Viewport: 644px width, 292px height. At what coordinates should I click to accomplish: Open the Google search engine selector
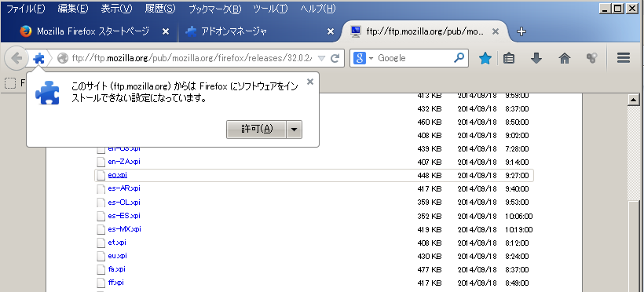click(362, 58)
